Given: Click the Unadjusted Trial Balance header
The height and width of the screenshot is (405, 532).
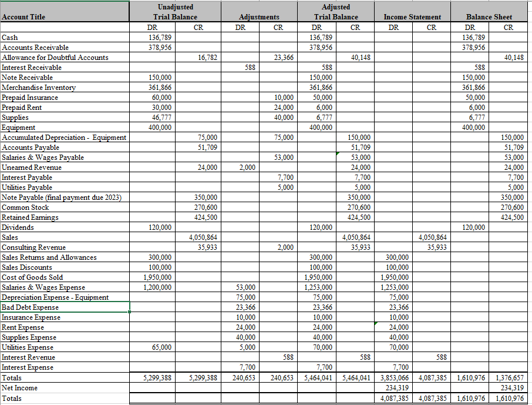Looking at the screenshot, I should point(176,11).
